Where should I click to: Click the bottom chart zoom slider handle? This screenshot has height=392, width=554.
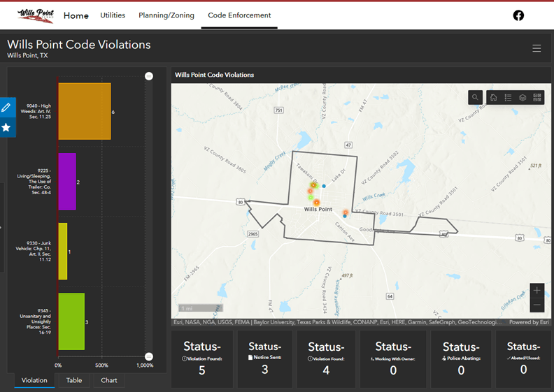(149, 356)
